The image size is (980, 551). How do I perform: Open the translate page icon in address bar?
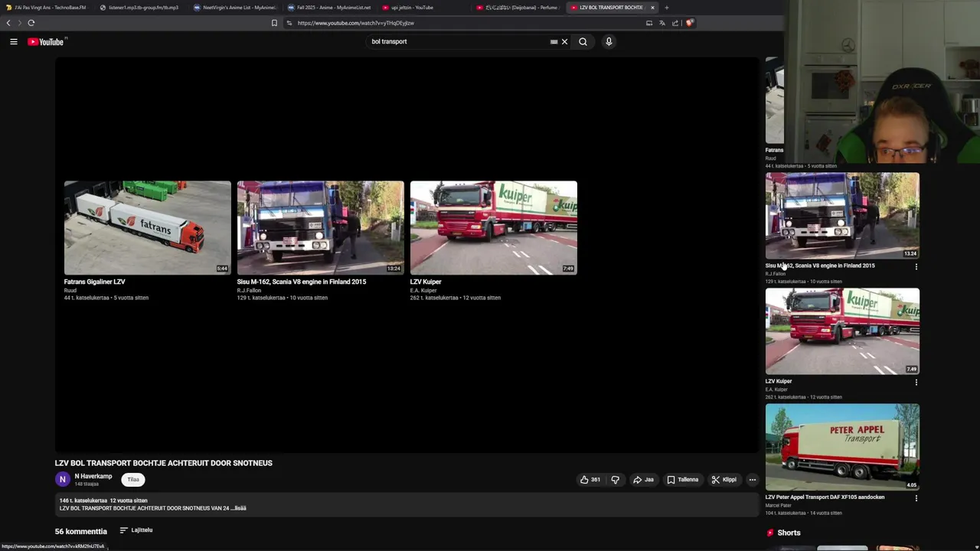662,23
